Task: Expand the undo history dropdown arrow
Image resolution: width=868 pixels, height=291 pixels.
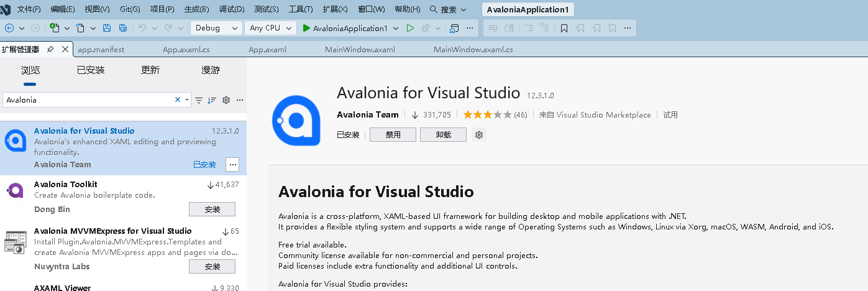Action: 155,28
